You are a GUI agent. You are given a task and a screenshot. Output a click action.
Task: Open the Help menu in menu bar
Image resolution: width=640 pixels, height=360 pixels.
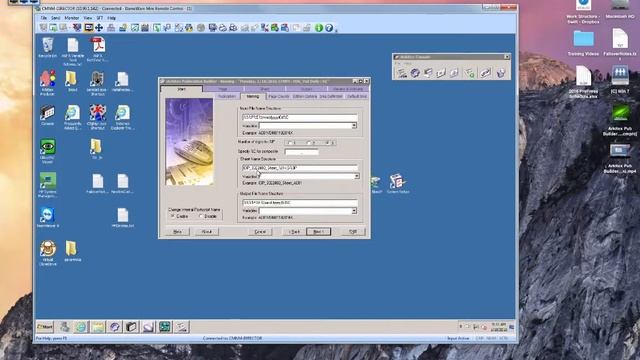point(111,18)
